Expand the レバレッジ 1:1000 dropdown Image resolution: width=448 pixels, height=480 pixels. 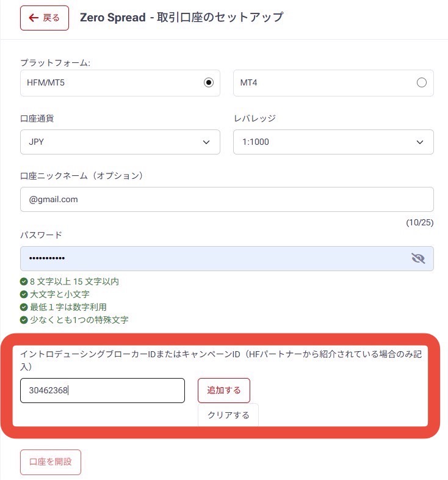[x=333, y=142]
